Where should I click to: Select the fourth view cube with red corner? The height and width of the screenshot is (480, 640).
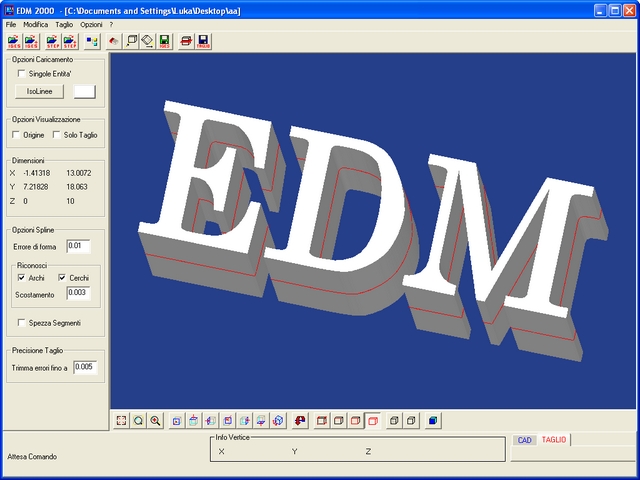pos(227,420)
